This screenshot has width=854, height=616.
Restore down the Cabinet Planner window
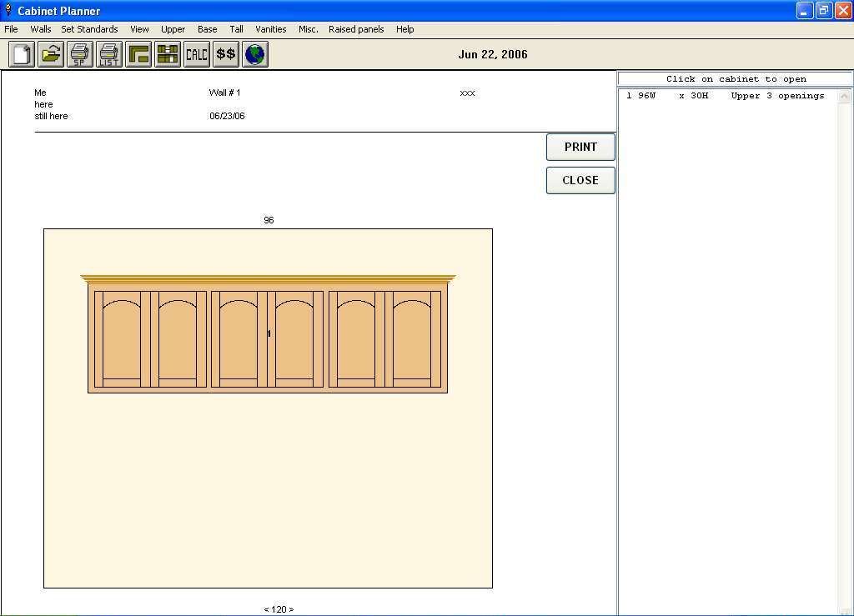(x=824, y=10)
